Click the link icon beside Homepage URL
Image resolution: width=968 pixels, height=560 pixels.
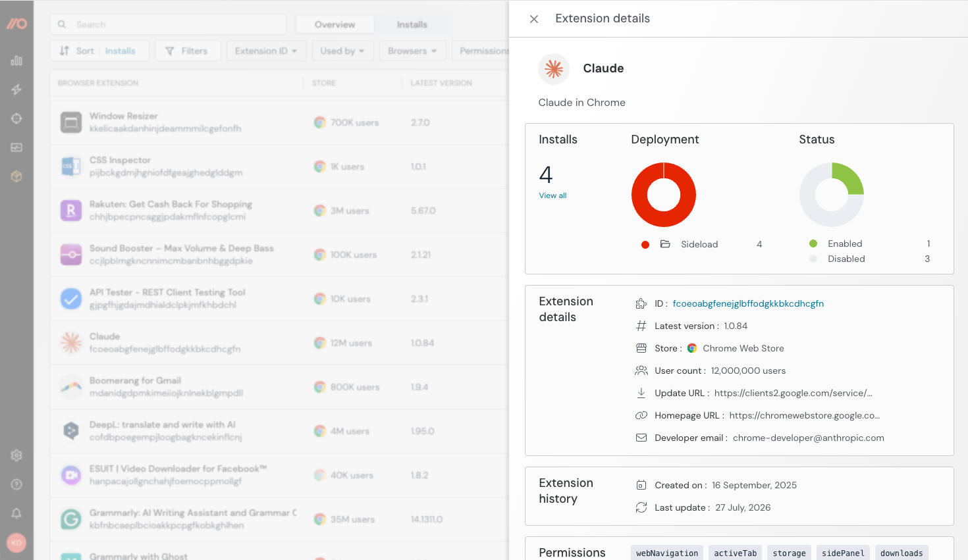[641, 415]
